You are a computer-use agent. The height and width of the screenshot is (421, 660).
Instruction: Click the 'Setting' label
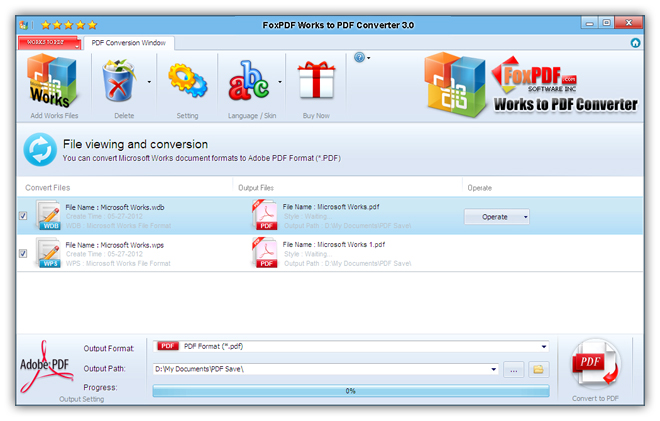click(x=187, y=115)
